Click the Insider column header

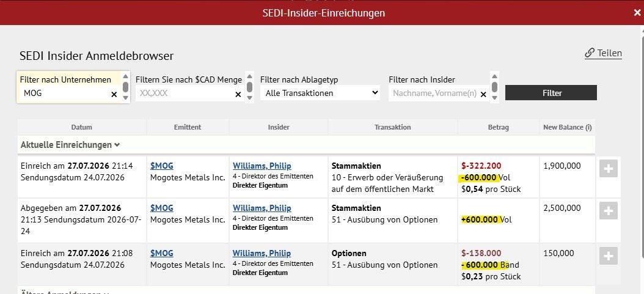[279, 127]
